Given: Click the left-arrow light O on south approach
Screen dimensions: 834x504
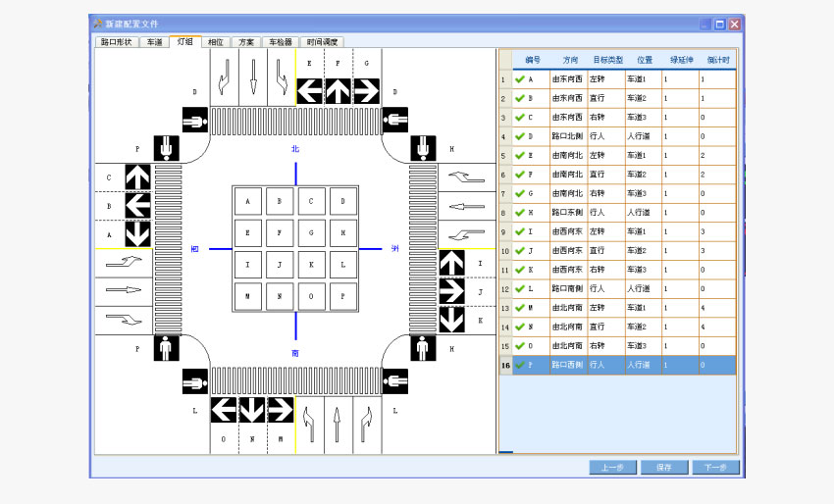Looking at the screenshot, I should point(225,409).
